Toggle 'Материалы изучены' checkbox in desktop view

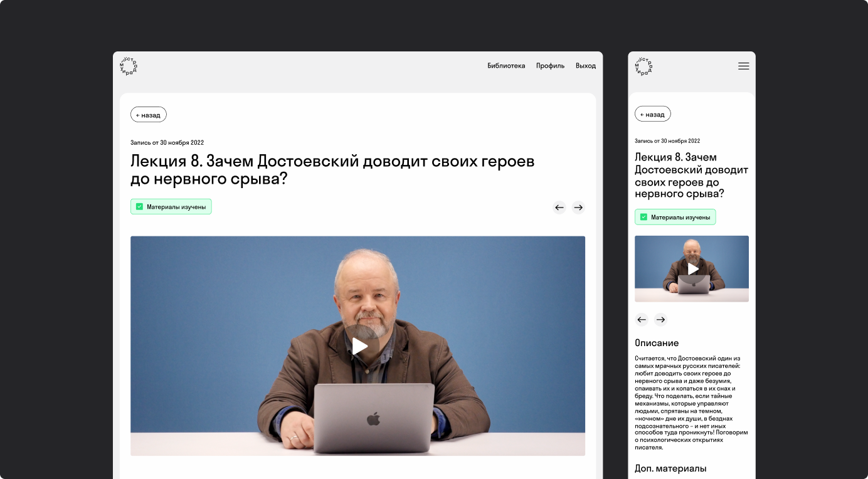[x=140, y=207]
